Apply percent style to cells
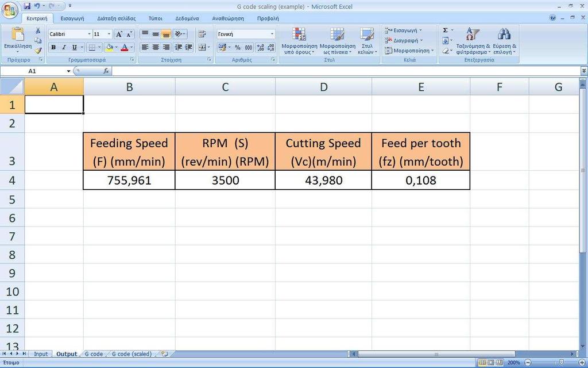Screen dimensions: 588x368 [238, 47]
